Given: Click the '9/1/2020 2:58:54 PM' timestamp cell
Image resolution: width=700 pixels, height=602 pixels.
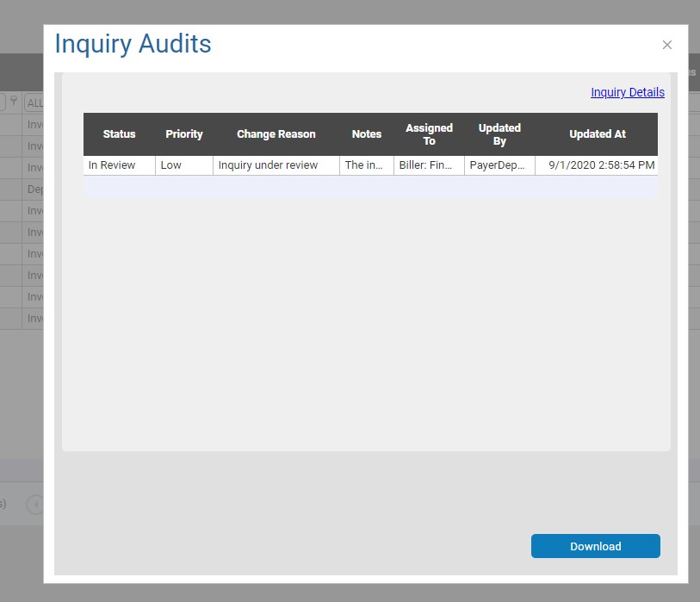Looking at the screenshot, I should 597,165.
